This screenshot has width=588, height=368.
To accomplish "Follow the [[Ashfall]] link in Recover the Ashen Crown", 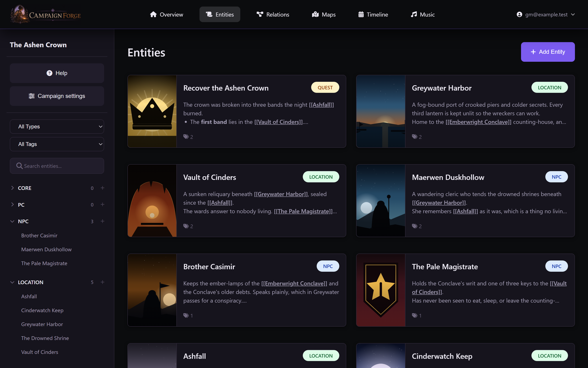I will point(321,105).
